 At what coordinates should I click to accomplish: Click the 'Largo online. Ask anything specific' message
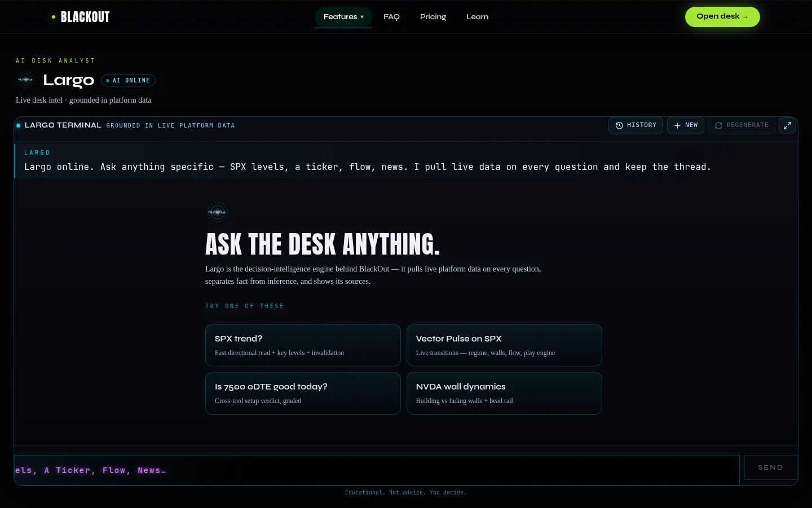(368, 167)
